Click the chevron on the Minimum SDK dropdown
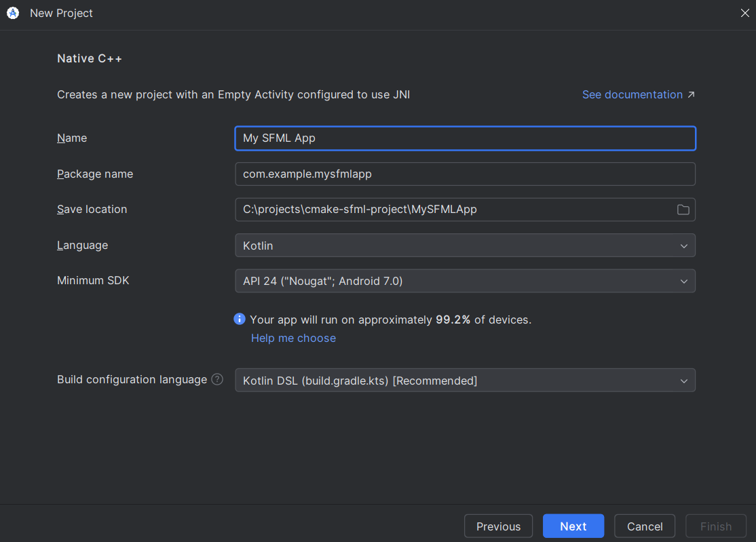 tap(684, 281)
